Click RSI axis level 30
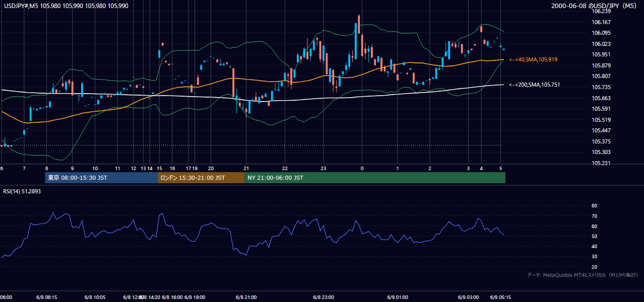The image size is (644, 302). point(595,257)
